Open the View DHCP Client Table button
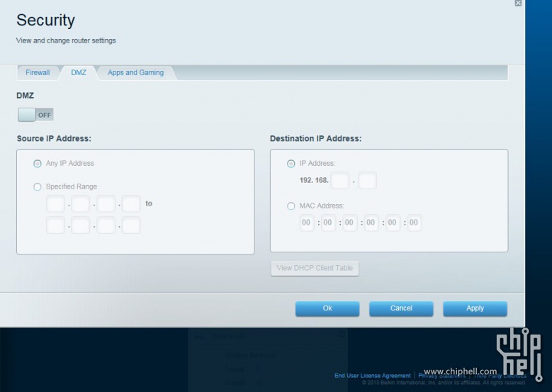The height and width of the screenshot is (392, 552). pyautogui.click(x=315, y=269)
